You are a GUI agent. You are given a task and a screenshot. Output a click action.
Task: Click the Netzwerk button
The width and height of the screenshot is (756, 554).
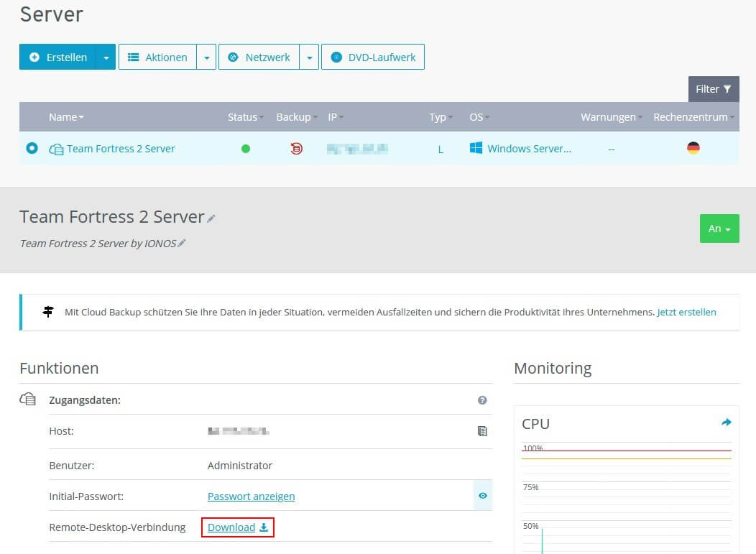point(259,57)
